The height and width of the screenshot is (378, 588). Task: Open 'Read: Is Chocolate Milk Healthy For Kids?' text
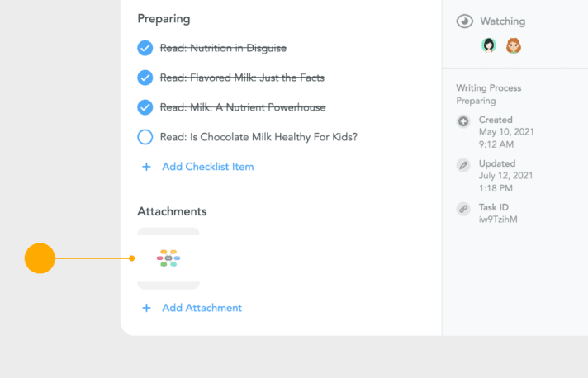tap(258, 137)
